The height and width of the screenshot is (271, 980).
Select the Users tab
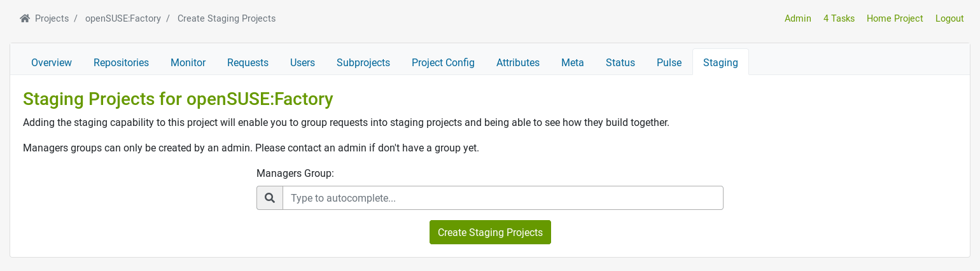pos(302,62)
